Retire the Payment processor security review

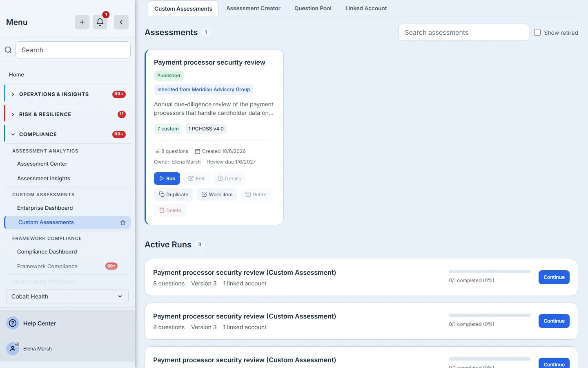click(256, 195)
